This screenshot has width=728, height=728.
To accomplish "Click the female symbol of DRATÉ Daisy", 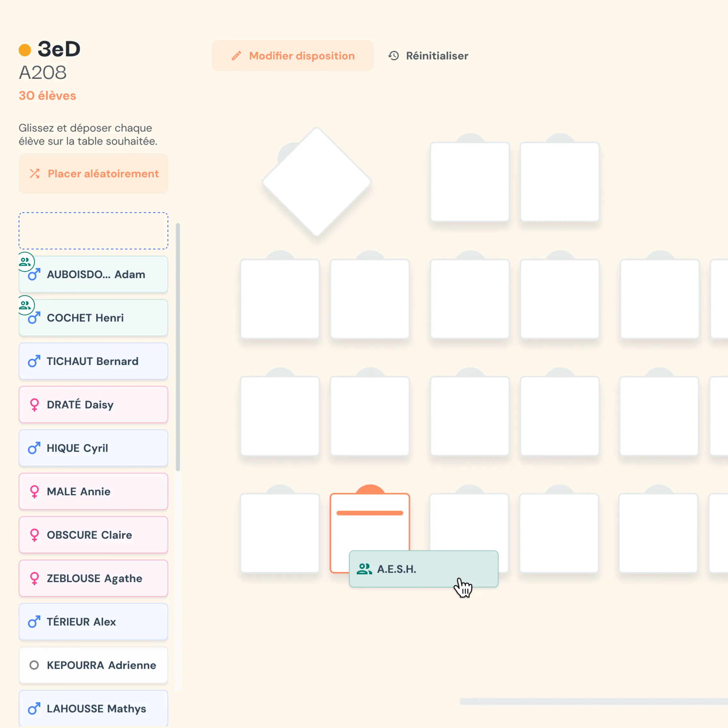I will click(34, 405).
